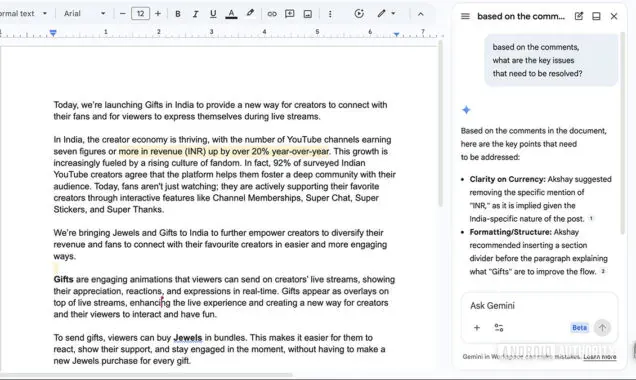Open the text color picker
The height and width of the screenshot is (380, 636).
[231, 14]
